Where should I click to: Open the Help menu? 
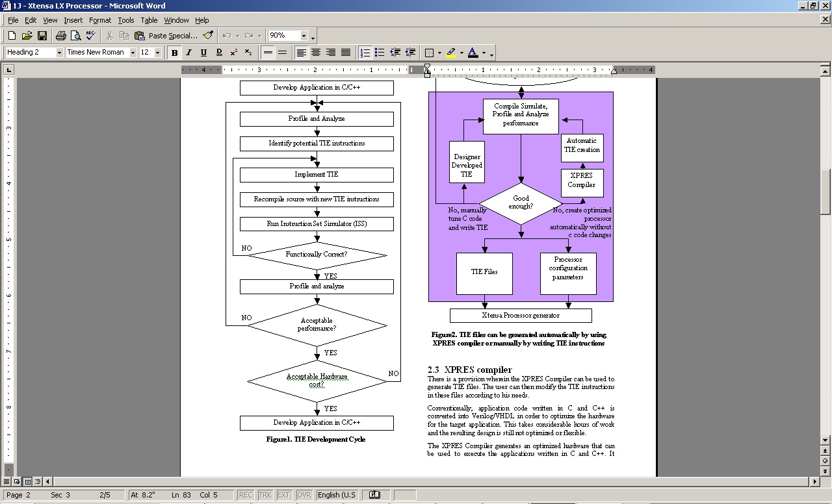(x=202, y=20)
